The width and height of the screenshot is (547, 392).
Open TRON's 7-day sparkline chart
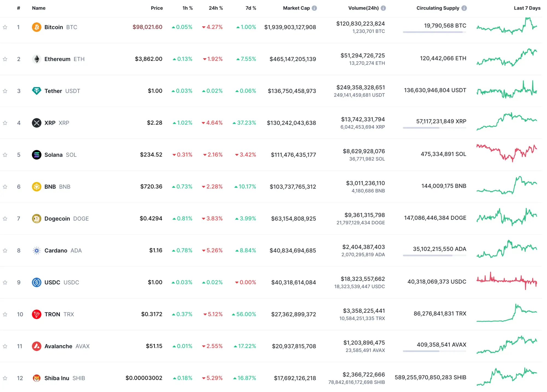point(507,313)
